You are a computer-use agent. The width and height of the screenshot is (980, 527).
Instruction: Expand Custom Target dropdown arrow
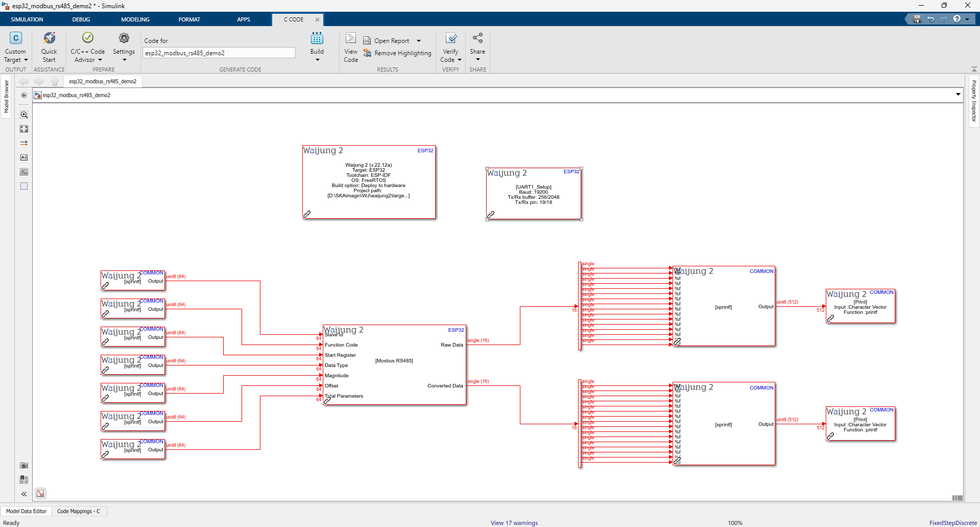tap(26, 60)
